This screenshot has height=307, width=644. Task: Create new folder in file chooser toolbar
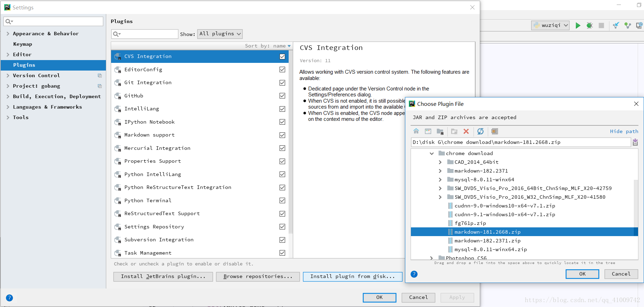click(454, 131)
